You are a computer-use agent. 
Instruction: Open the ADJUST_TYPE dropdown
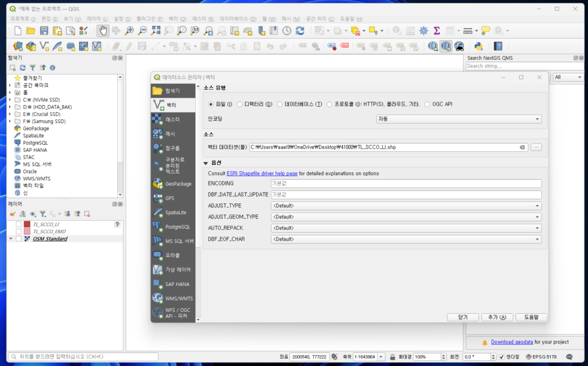(x=406, y=206)
